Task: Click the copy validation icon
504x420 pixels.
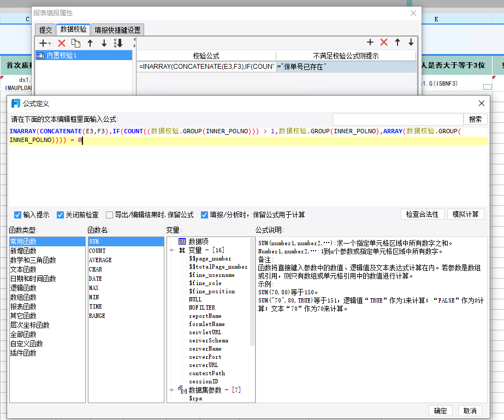Action: 76,43
